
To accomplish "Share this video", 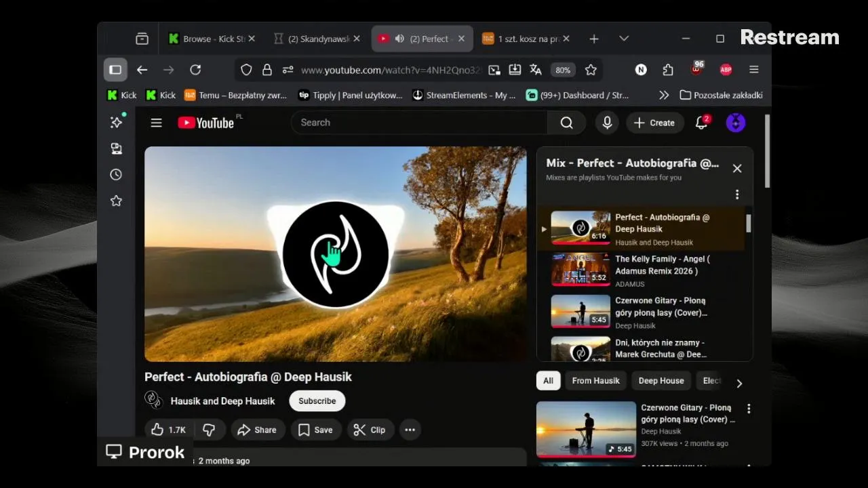I will (256, 430).
